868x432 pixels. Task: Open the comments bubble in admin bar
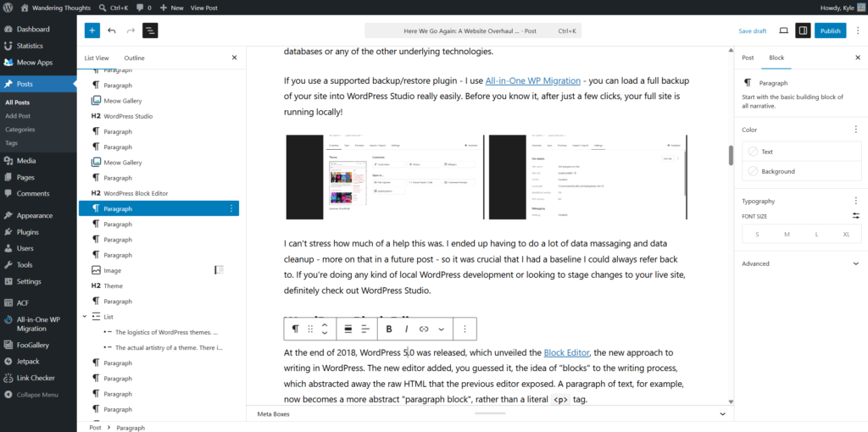click(144, 8)
